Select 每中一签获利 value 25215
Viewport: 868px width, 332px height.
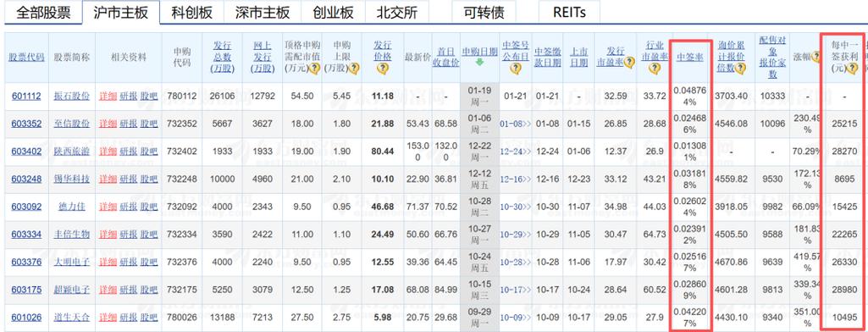point(843,124)
